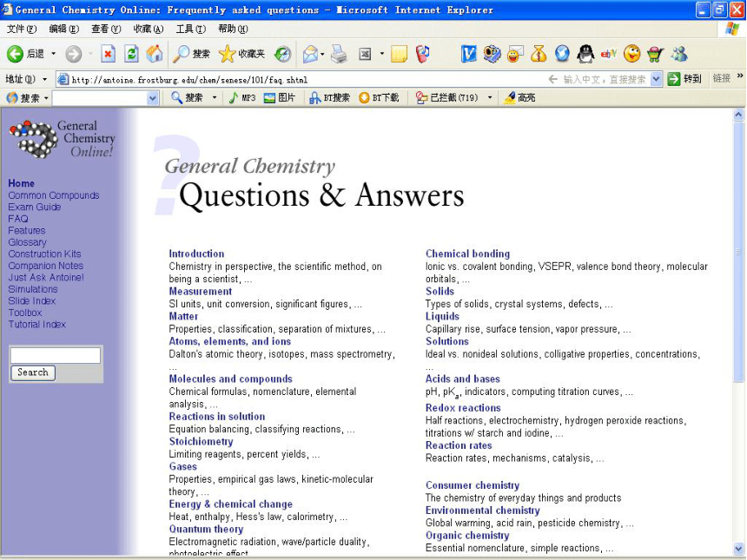Click the search toolbar text input

105,98
